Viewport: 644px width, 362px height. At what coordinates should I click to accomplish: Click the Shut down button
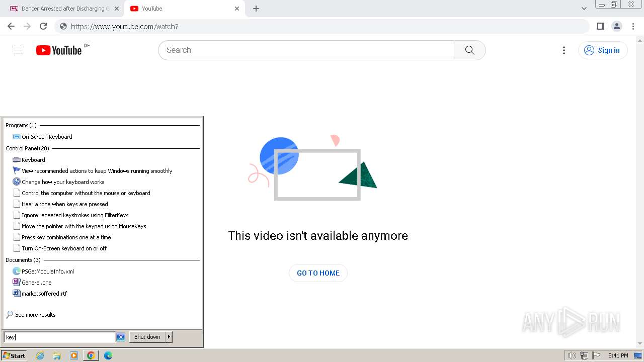click(147, 337)
